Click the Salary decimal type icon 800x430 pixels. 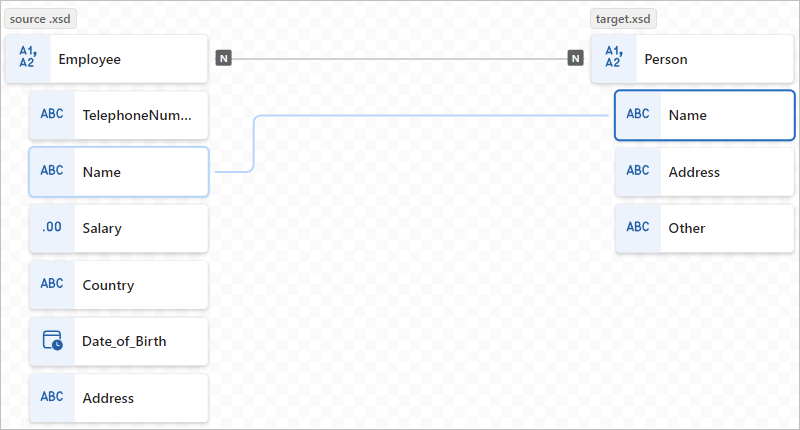[x=52, y=228]
